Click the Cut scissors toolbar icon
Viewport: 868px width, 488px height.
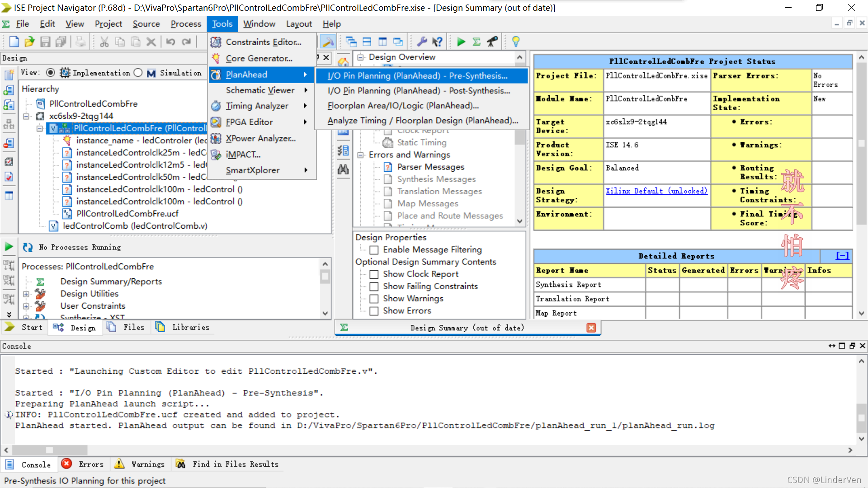click(104, 42)
